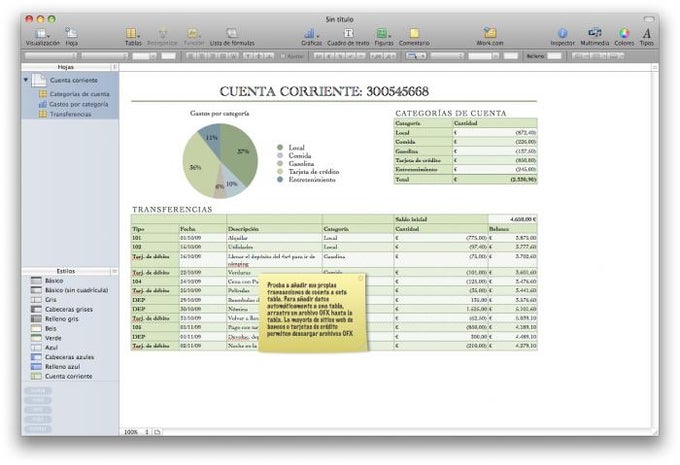This screenshot has width=680, height=465.
Task: Click the iWork.com share icon
Action: 490,33
